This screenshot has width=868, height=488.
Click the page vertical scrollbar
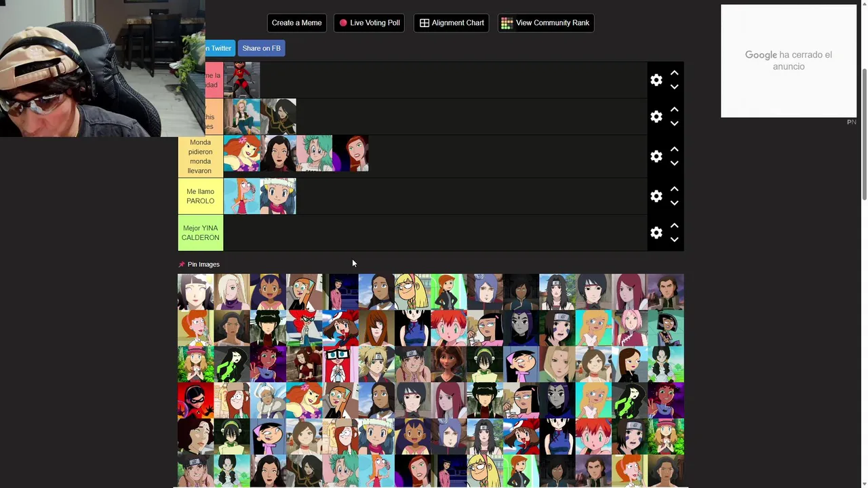coord(864,134)
